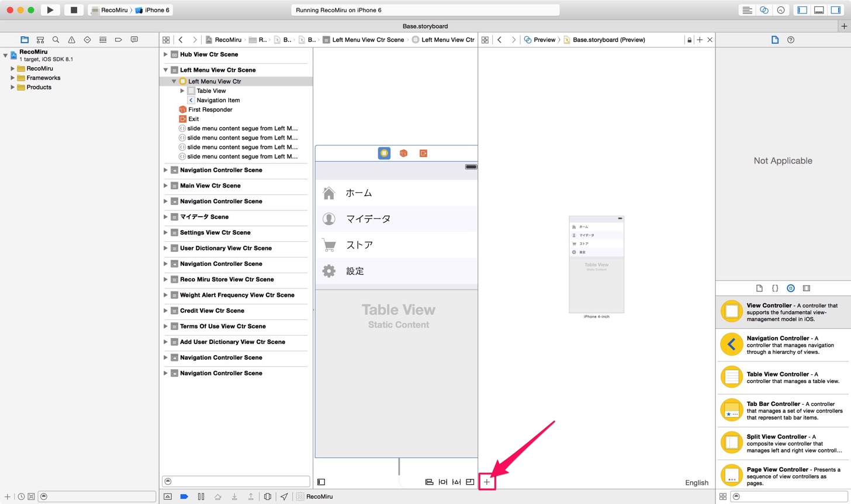The height and width of the screenshot is (504, 851).
Task: Show the Assistant editor
Action: pyautogui.click(x=764, y=10)
